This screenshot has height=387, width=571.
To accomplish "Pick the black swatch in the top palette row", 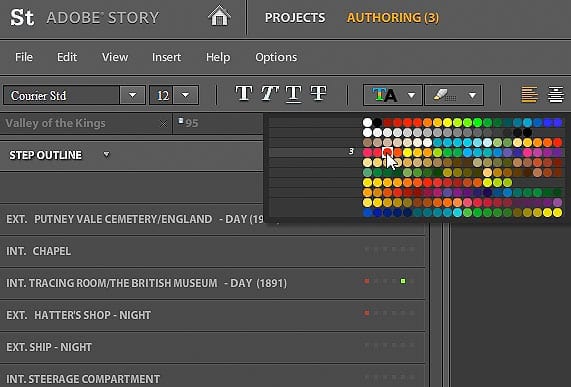I will (378, 122).
